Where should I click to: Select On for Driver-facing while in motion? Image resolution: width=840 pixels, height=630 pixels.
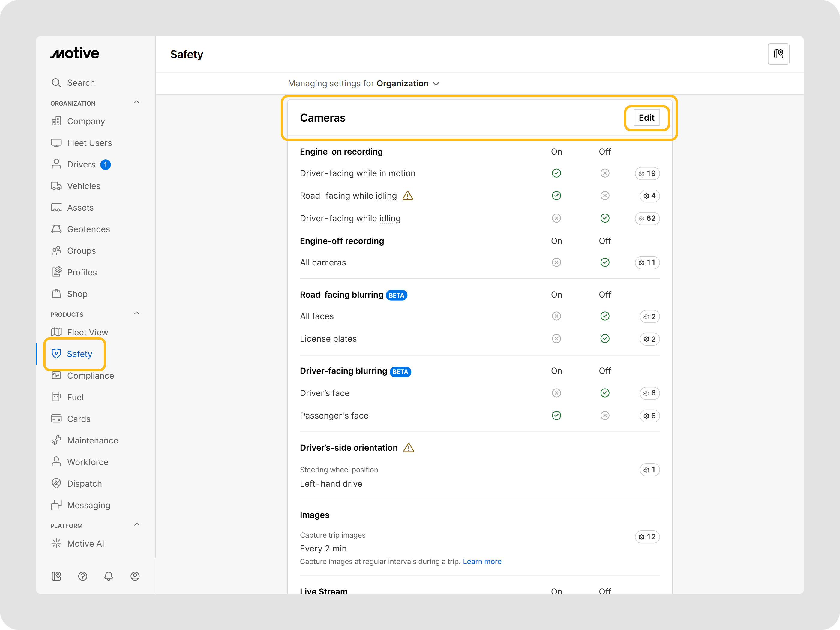point(556,173)
